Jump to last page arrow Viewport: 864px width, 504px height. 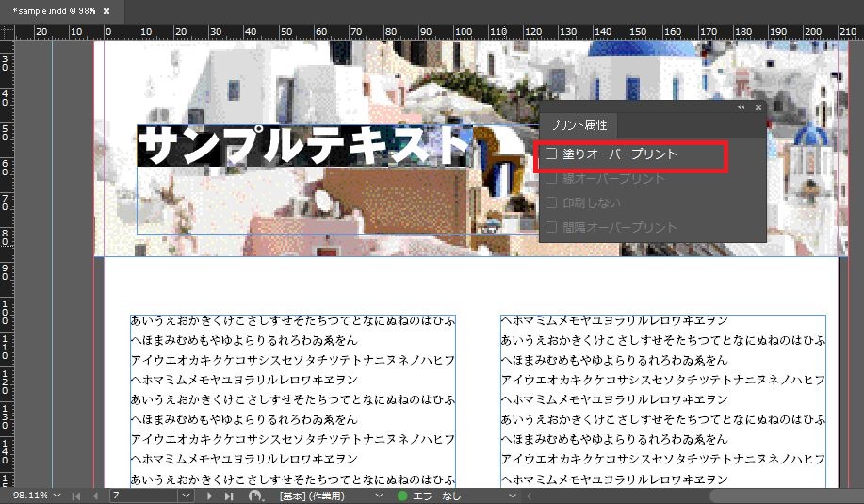(x=228, y=496)
